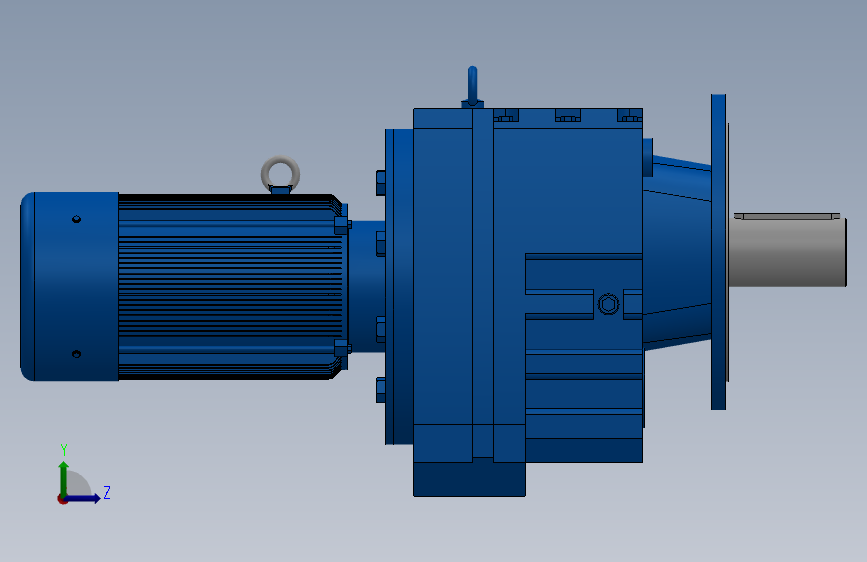Select the conical adapter before output flange
The width and height of the screenshot is (867, 562).
677,252
